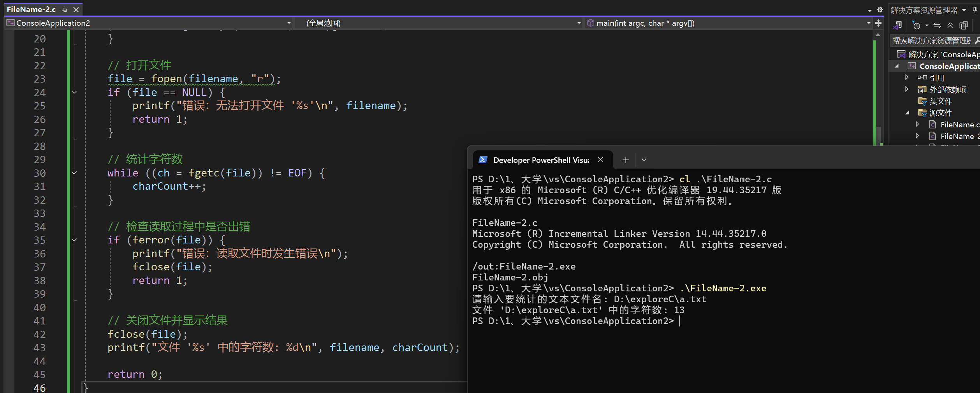
Task: Collapse the if (file == NULL) code block
Action: point(74,92)
